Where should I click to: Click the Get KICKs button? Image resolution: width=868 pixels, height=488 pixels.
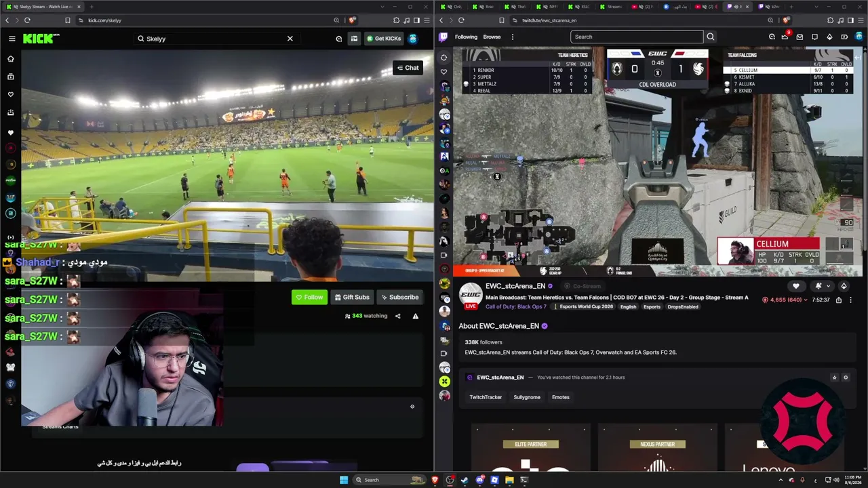(x=384, y=39)
